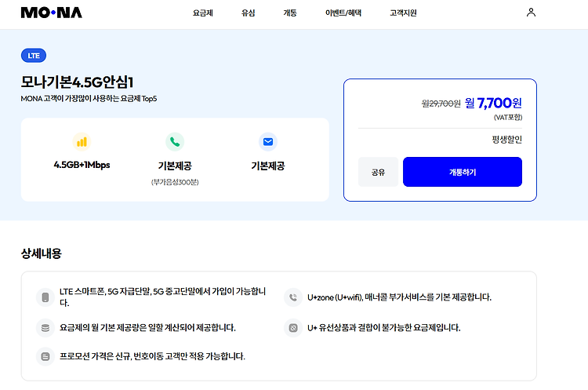Click the blocked icon beside U+ 유선상품과 결합
This screenshot has height=390, width=588.
click(x=293, y=328)
